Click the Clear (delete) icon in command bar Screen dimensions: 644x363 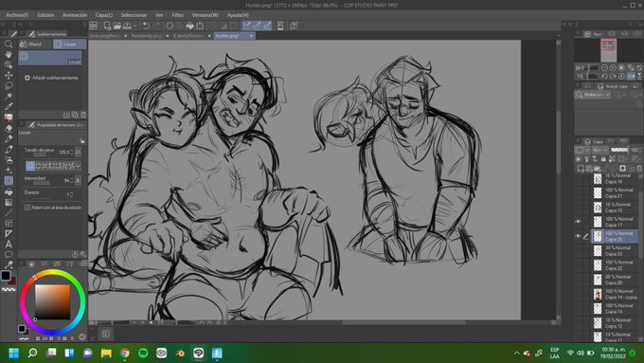[x=170, y=26]
